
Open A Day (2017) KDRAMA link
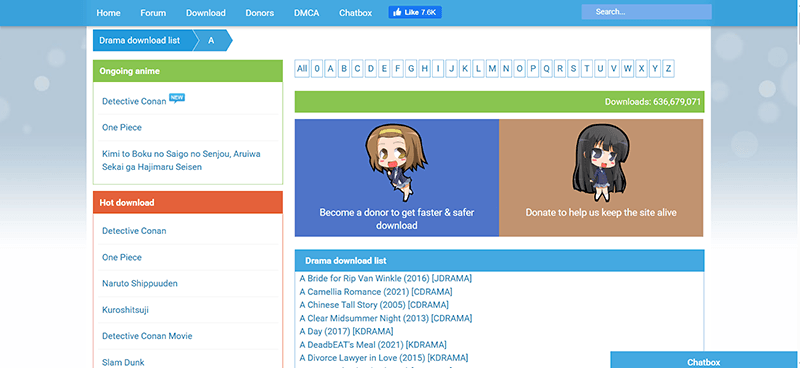346,331
